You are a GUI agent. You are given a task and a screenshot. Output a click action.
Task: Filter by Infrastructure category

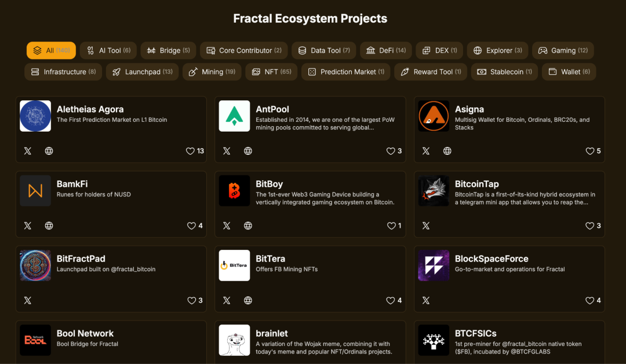pyautogui.click(x=63, y=72)
